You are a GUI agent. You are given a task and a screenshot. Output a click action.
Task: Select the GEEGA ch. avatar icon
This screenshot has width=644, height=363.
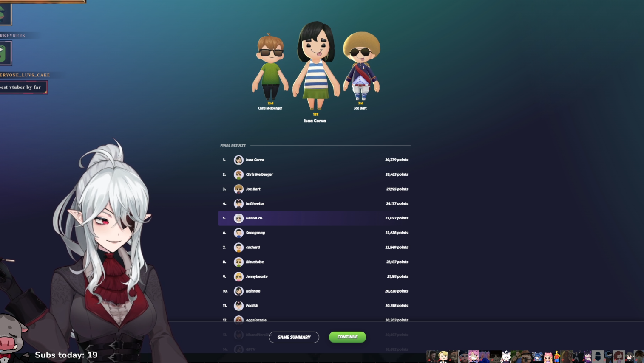coord(238,218)
